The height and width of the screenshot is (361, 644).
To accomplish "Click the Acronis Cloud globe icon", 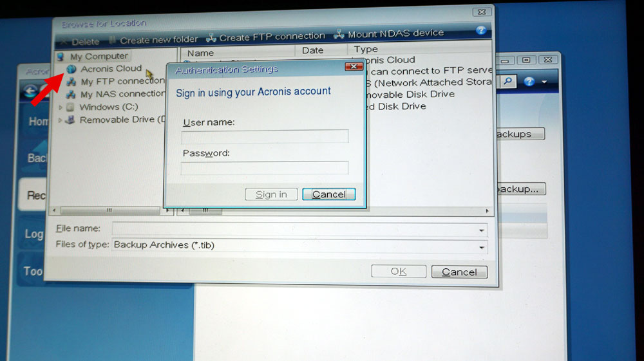I will pyautogui.click(x=71, y=69).
